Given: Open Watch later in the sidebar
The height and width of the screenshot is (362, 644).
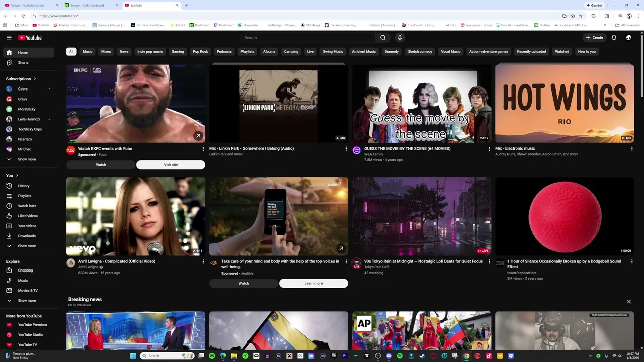Looking at the screenshot, I should click(27, 206).
